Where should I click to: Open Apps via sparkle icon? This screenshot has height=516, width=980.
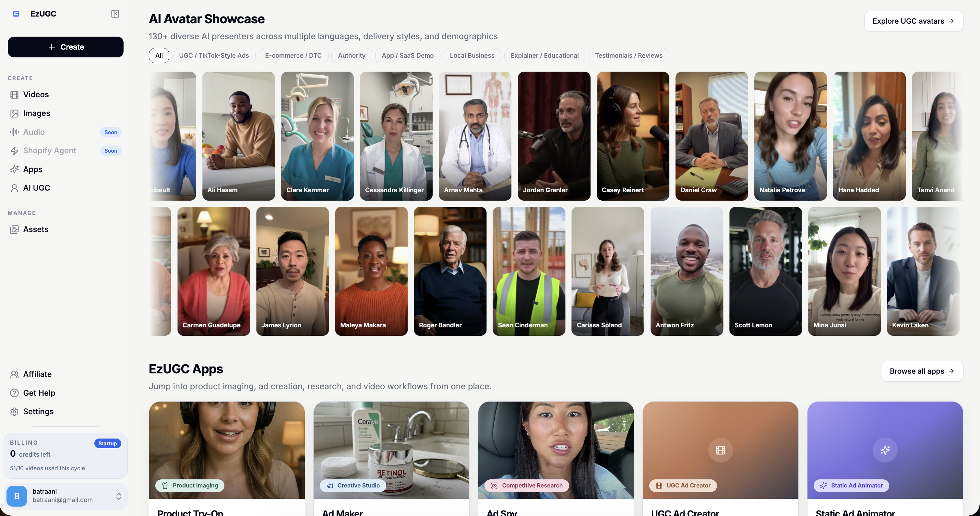coord(15,170)
